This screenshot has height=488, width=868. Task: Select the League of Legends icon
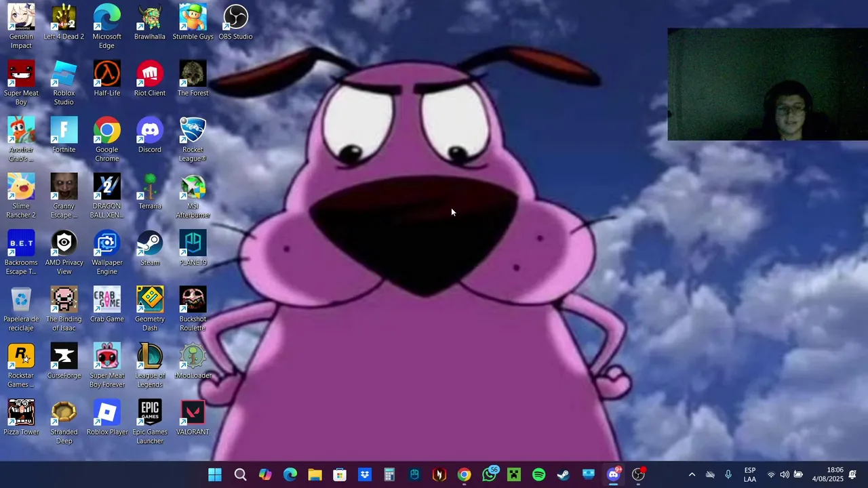150,366
